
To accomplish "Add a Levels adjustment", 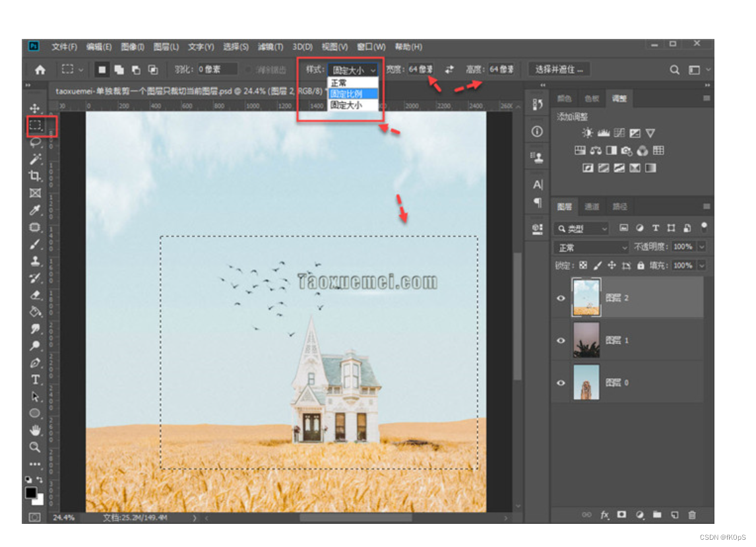I will pos(603,133).
